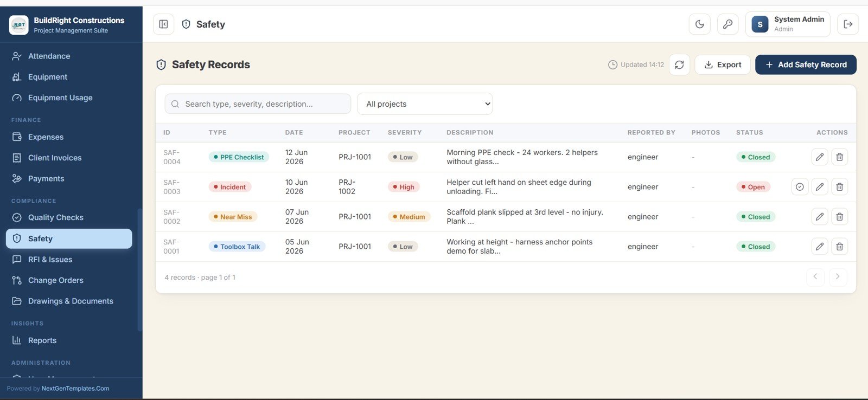Click the Date column header
The width and height of the screenshot is (868, 400).
[x=294, y=133]
